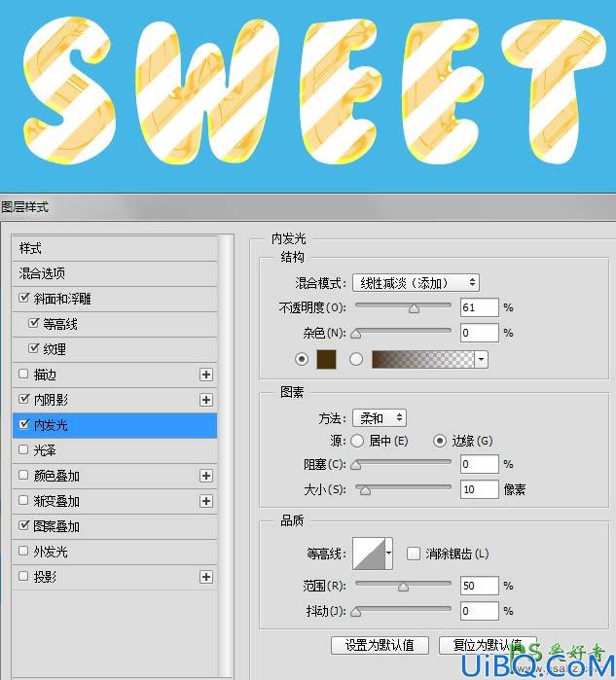
Task: Uncheck the 图案叠加 checkbox
Action: (24, 525)
